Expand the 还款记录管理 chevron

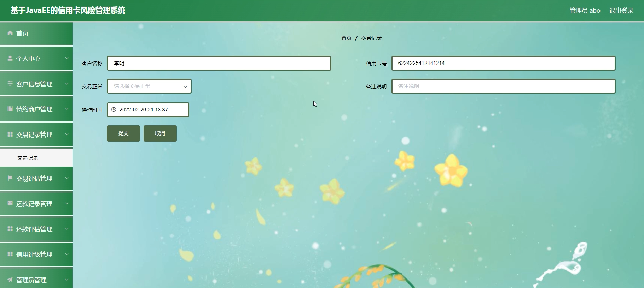pos(67,203)
